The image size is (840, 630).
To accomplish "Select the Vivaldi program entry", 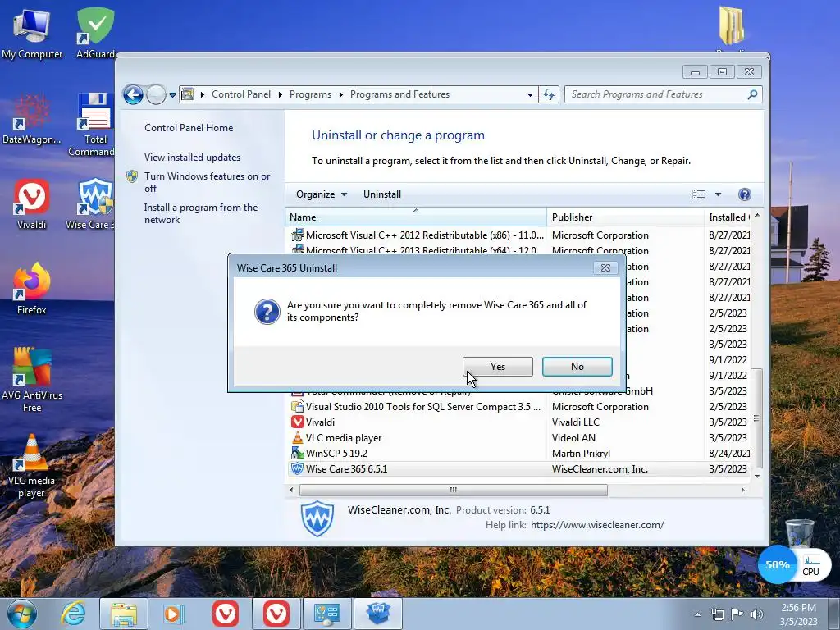I will pyautogui.click(x=519, y=422).
